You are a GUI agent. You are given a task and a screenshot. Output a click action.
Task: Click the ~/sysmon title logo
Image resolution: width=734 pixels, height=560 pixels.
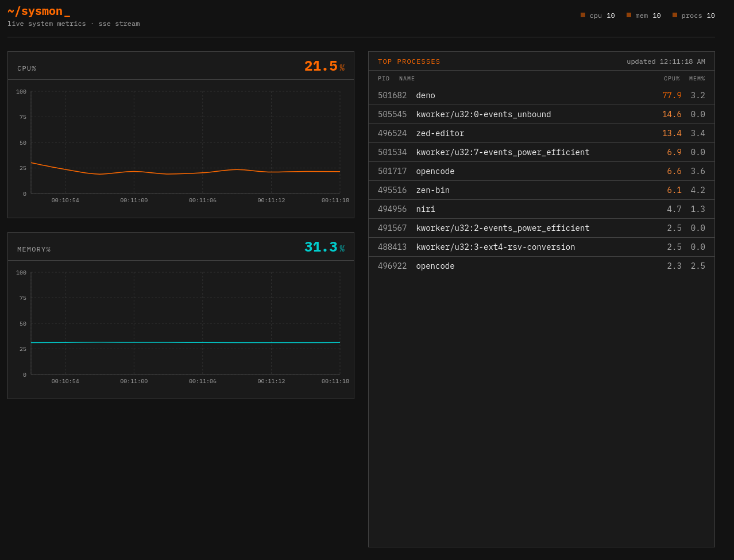(38, 11)
